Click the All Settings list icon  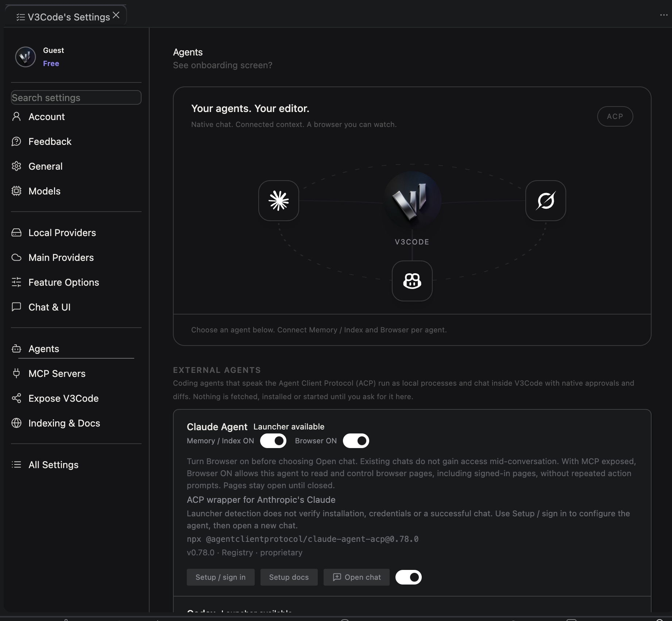pos(16,465)
